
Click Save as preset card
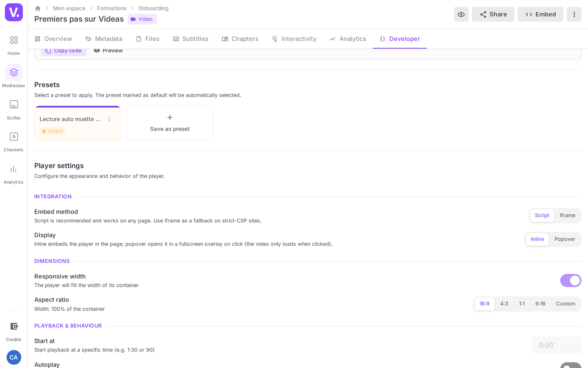pyautogui.click(x=170, y=123)
